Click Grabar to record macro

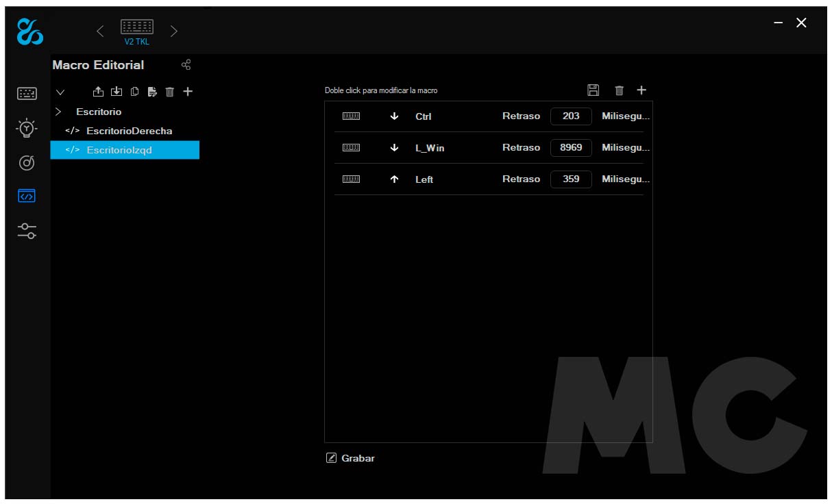coord(351,458)
